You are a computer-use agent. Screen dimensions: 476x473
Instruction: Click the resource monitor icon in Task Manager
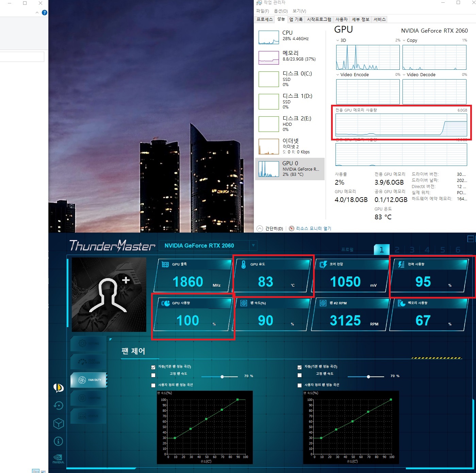pos(292,229)
